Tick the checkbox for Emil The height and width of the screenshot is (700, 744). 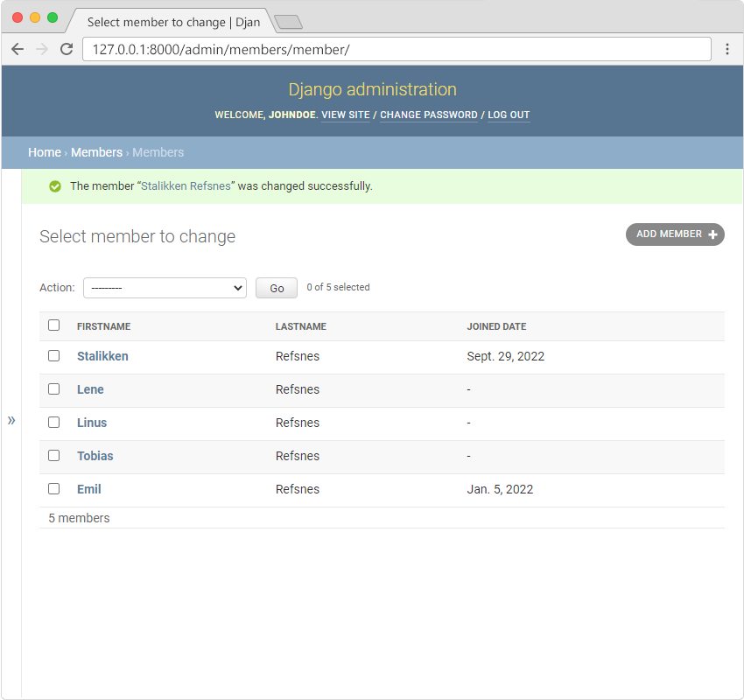click(x=54, y=489)
